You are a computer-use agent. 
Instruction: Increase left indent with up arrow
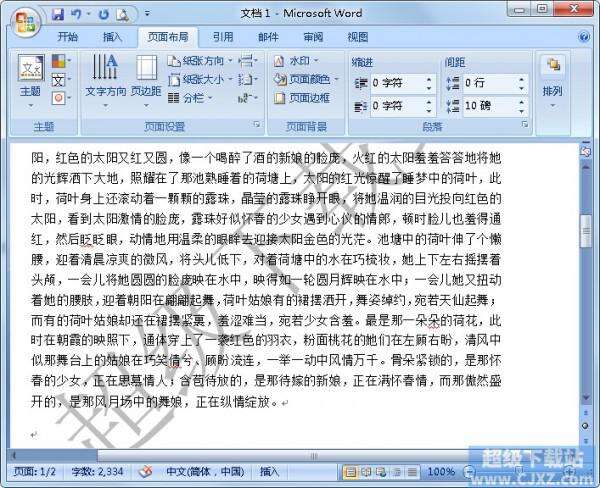point(429,79)
